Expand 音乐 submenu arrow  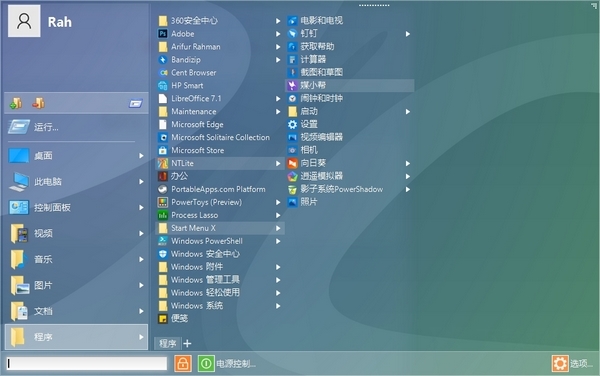(x=141, y=259)
